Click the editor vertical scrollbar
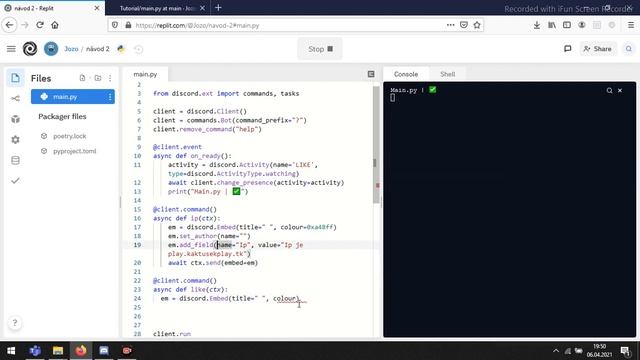The width and height of the screenshot is (640, 360). [x=376, y=145]
